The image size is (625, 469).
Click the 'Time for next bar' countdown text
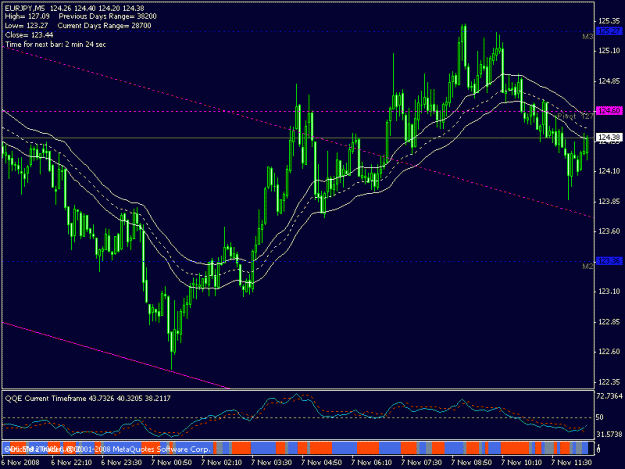(x=55, y=45)
